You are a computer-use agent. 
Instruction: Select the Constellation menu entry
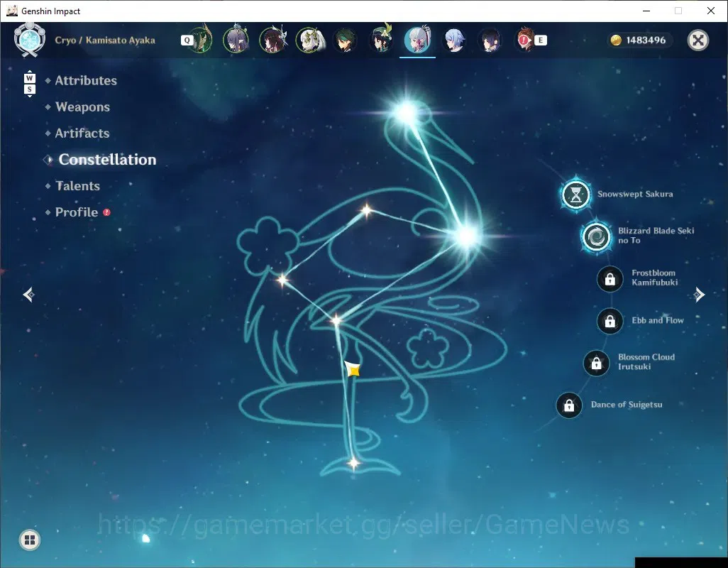[107, 160]
